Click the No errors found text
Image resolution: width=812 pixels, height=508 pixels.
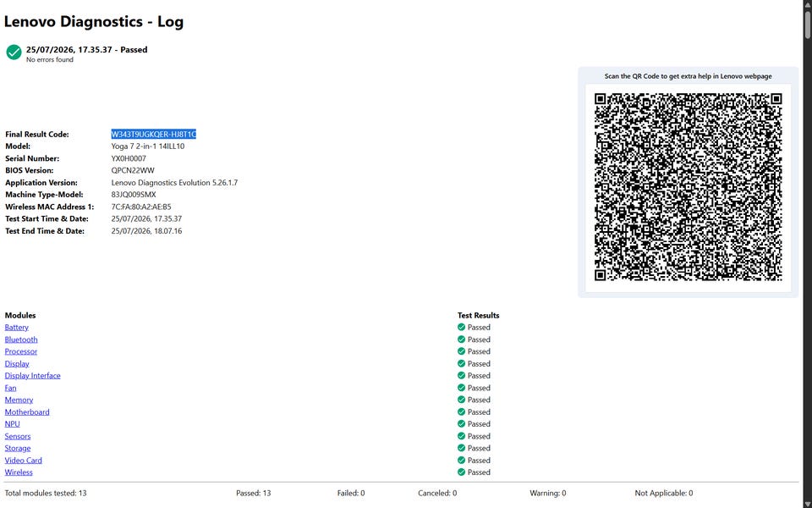point(50,59)
